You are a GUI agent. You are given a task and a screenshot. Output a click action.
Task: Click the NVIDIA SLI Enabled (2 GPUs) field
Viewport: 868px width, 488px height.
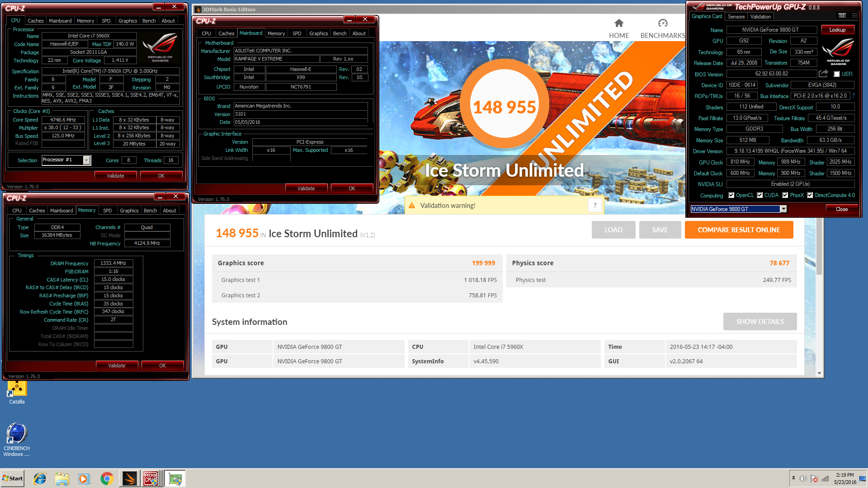coord(790,184)
